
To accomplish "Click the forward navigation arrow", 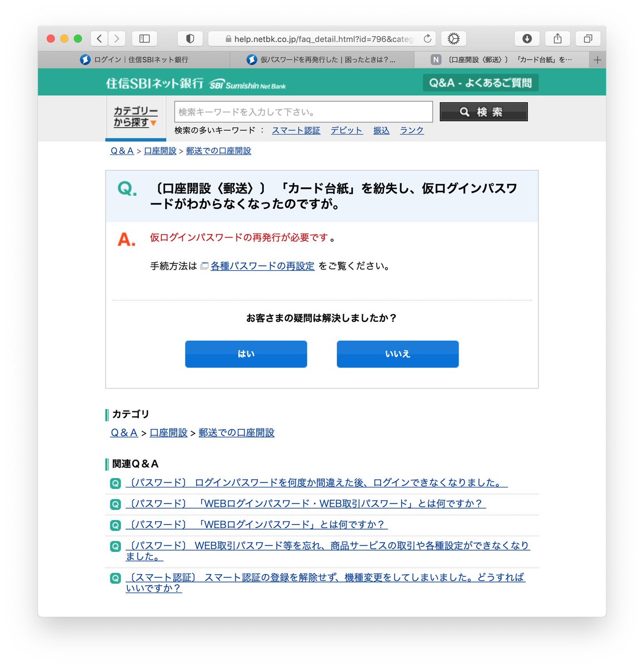I will pos(117,38).
